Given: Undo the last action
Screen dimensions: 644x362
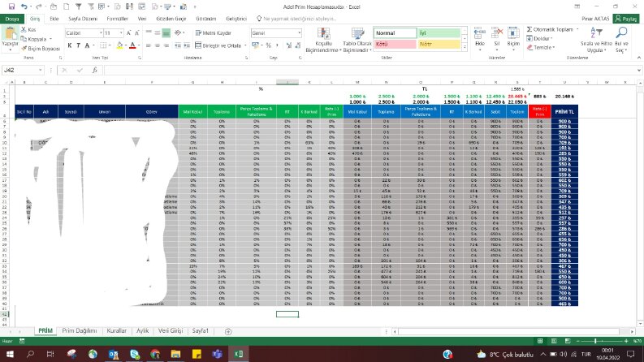Looking at the screenshot, I should pyautogui.click(x=24, y=6).
